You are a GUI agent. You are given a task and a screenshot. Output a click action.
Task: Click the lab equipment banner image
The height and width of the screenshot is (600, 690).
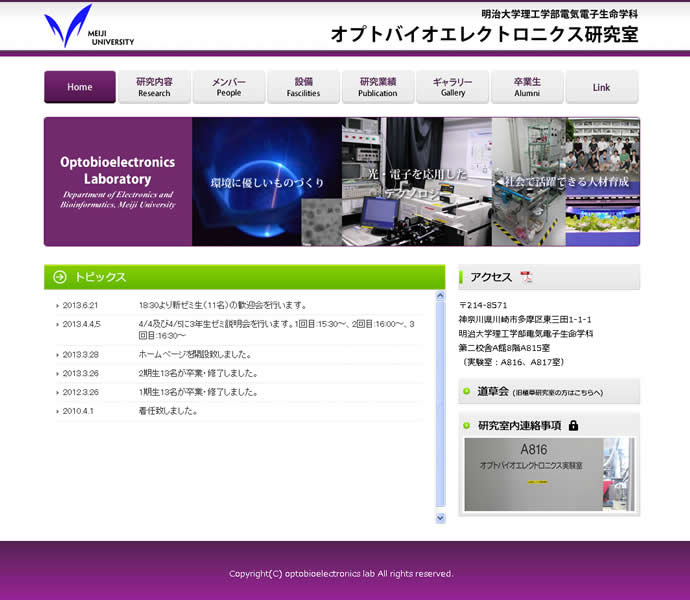click(x=417, y=181)
